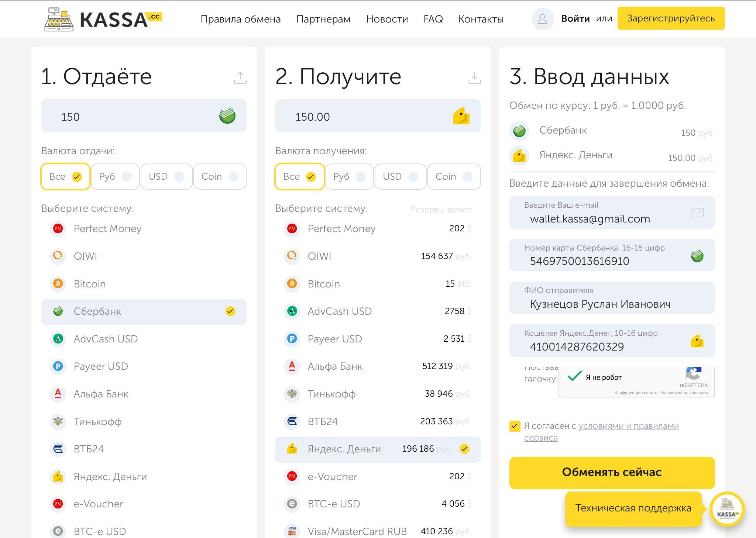This screenshot has width=756, height=538.
Task: Select Coin filter under Валюта получения
Action: pyautogui.click(x=454, y=176)
